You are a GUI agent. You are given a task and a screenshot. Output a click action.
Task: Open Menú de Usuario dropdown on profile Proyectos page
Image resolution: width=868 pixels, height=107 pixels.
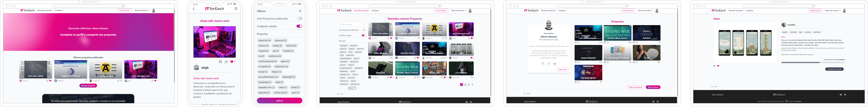tap(645, 10)
